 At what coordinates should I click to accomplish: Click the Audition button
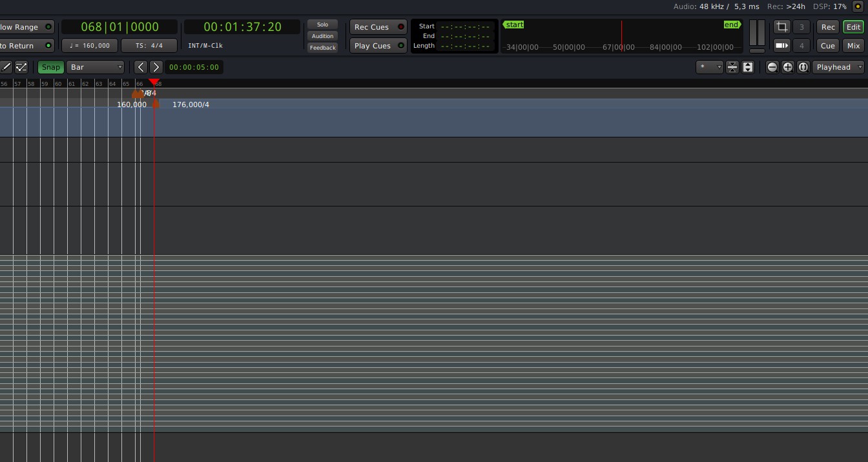(322, 36)
